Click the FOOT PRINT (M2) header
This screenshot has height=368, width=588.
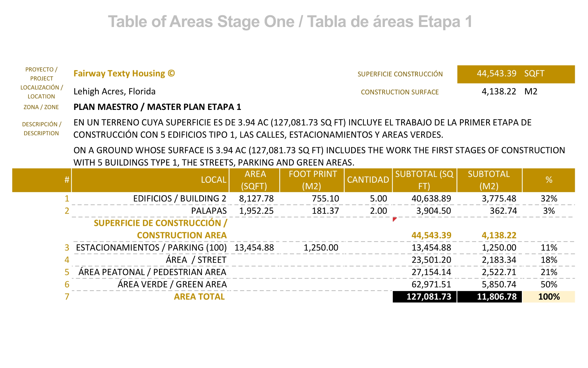pos(312,180)
